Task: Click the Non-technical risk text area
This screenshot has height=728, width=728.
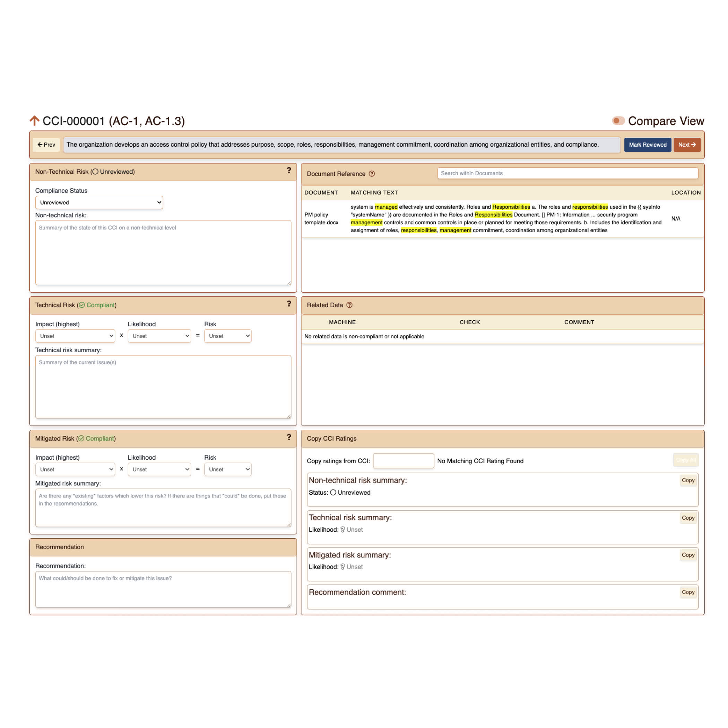Action: 163,252
